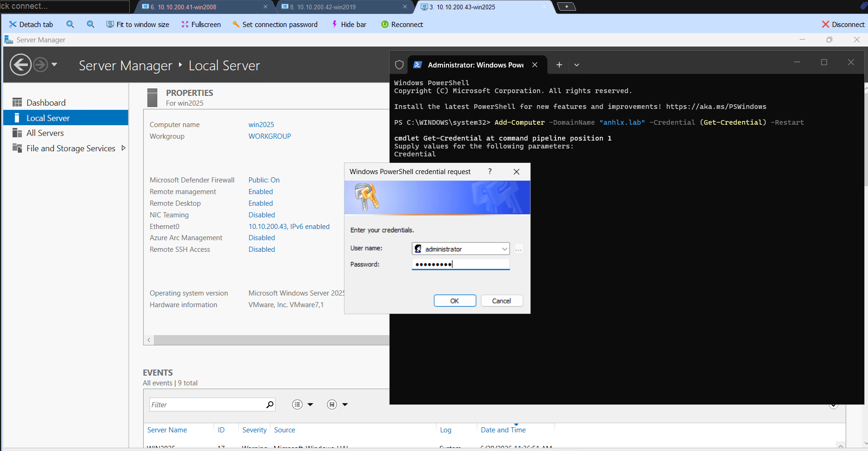This screenshot has width=868, height=451.
Task: Expand File and Storage Services arrow
Action: pyautogui.click(x=123, y=148)
